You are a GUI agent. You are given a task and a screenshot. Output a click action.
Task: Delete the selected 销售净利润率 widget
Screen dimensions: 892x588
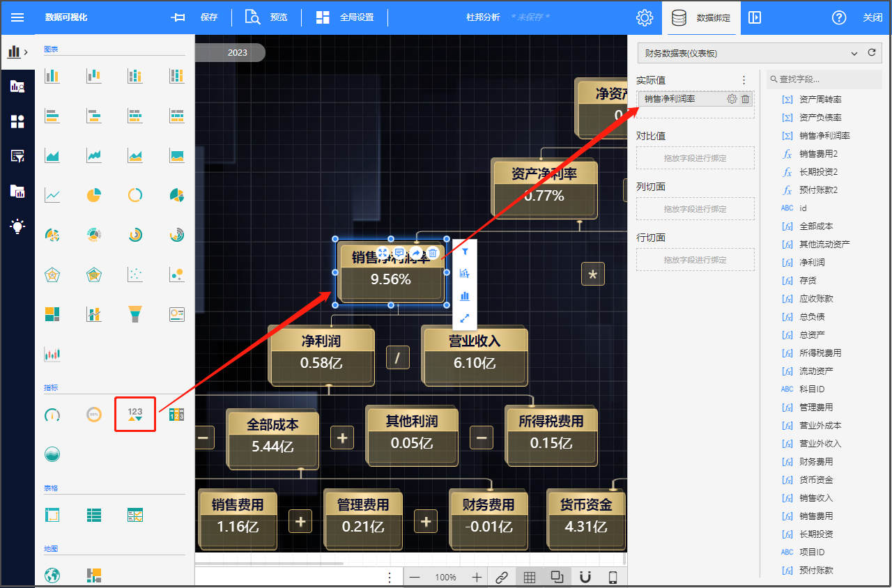pos(433,253)
